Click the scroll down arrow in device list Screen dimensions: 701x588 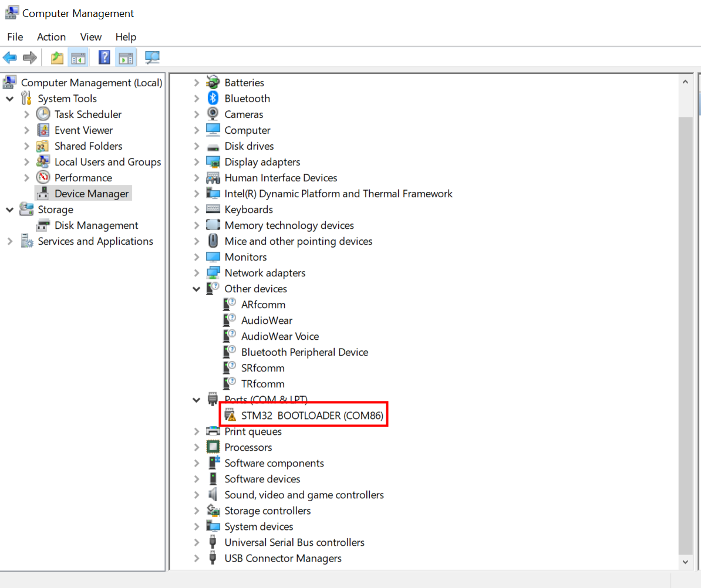point(685,562)
